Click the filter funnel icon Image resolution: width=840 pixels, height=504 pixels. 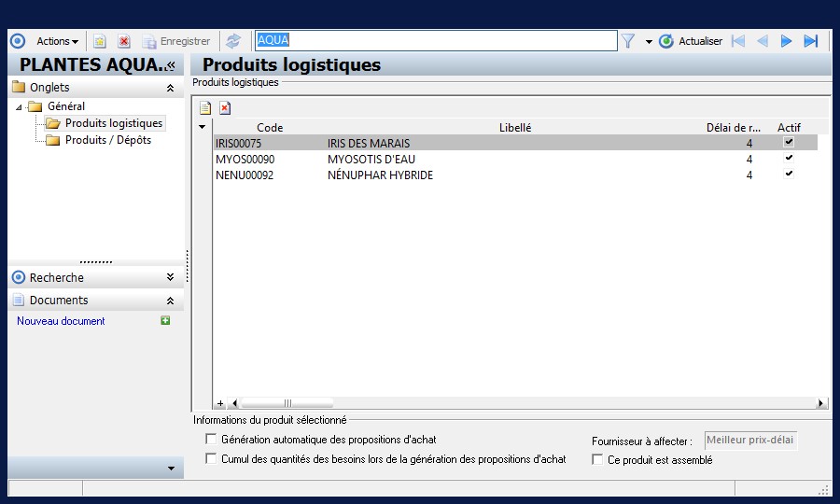coord(628,41)
